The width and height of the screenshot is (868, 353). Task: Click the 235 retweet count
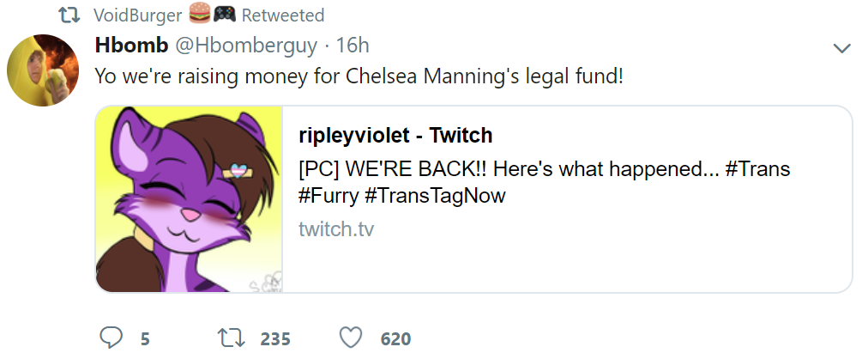[275, 338]
